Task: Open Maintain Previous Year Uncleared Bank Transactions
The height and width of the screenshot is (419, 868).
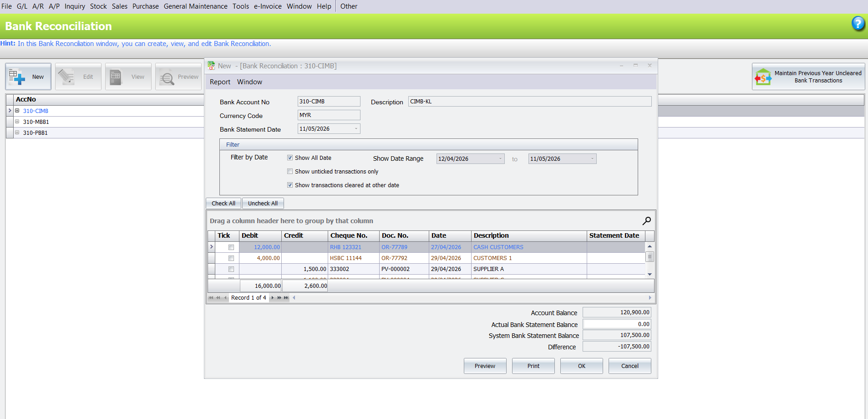Action: pyautogui.click(x=808, y=77)
